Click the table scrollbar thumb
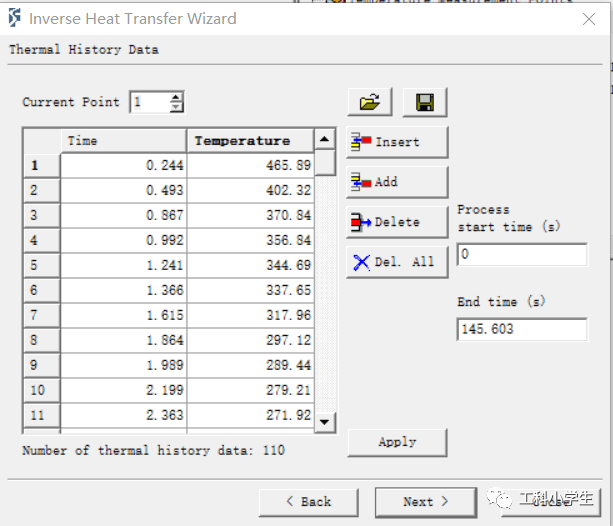The image size is (613, 526). (x=325, y=163)
